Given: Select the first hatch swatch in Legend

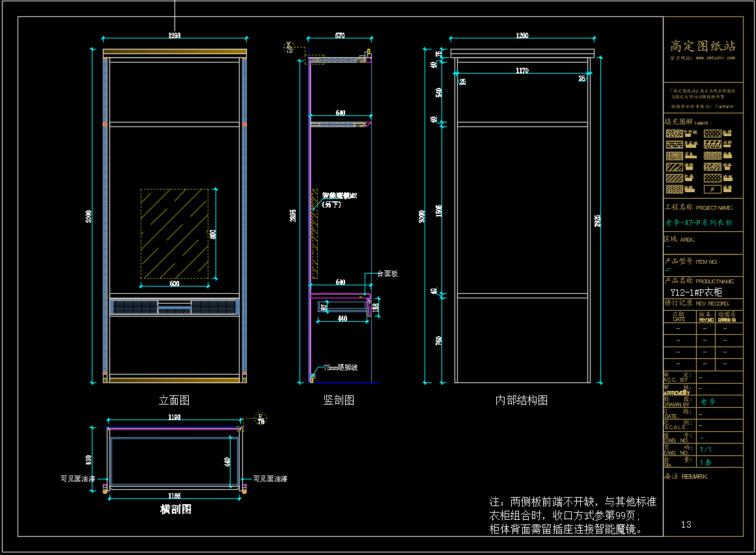Looking at the screenshot, I should [x=674, y=132].
